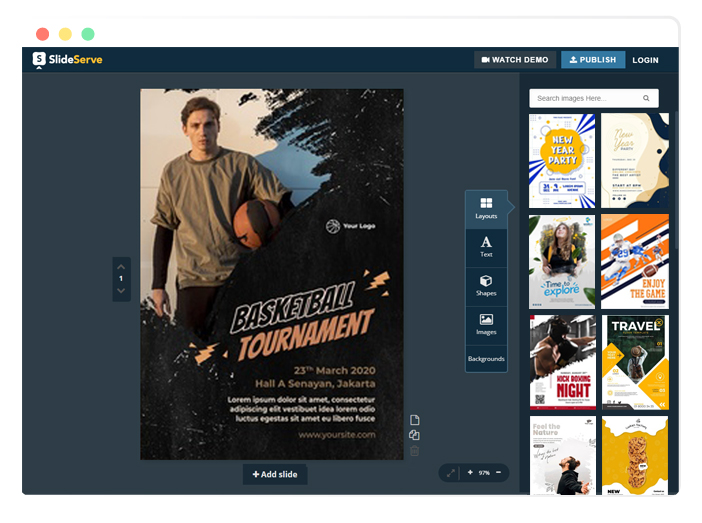Select the cream New Year template
Image resolution: width=702 pixels, height=523 pixels.
tap(635, 161)
